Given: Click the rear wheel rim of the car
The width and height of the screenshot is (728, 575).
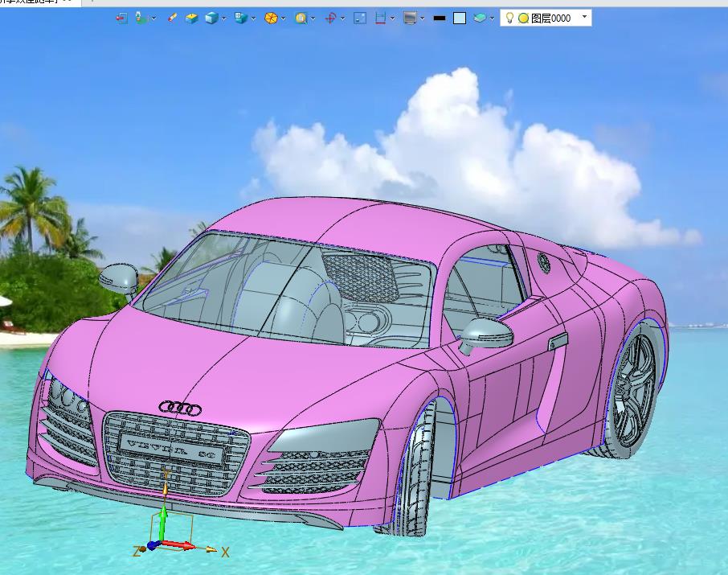Looking at the screenshot, I should pos(634,389).
